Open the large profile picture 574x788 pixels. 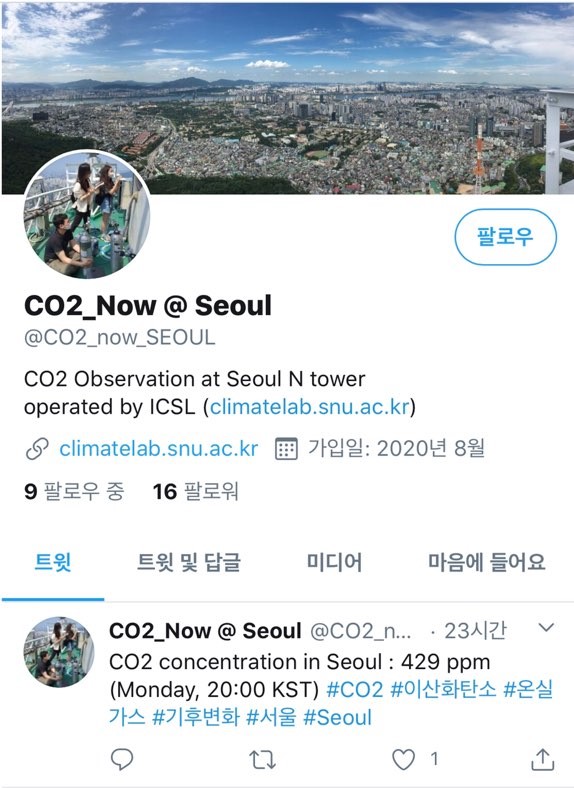(x=86, y=214)
